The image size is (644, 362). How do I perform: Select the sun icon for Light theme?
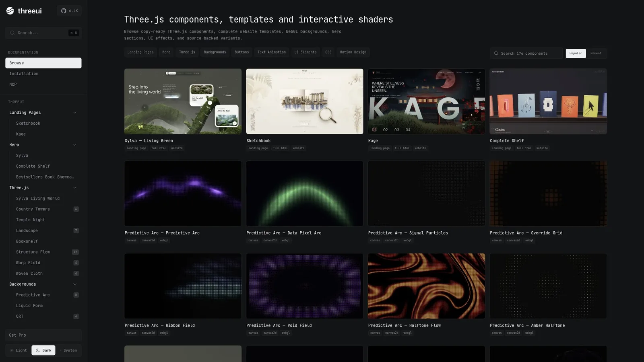pos(12,350)
